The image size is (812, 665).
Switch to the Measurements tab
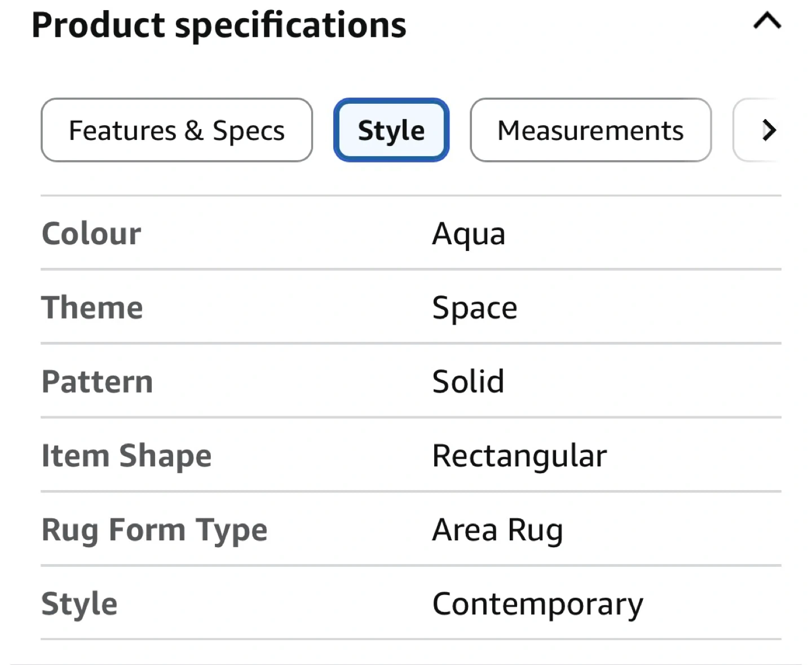[590, 130]
